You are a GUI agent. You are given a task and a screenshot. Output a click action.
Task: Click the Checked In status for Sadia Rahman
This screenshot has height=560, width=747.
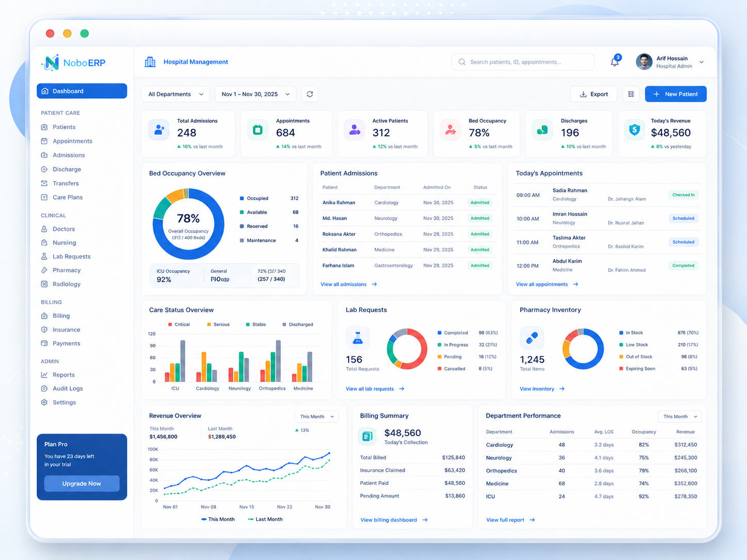[x=684, y=195]
